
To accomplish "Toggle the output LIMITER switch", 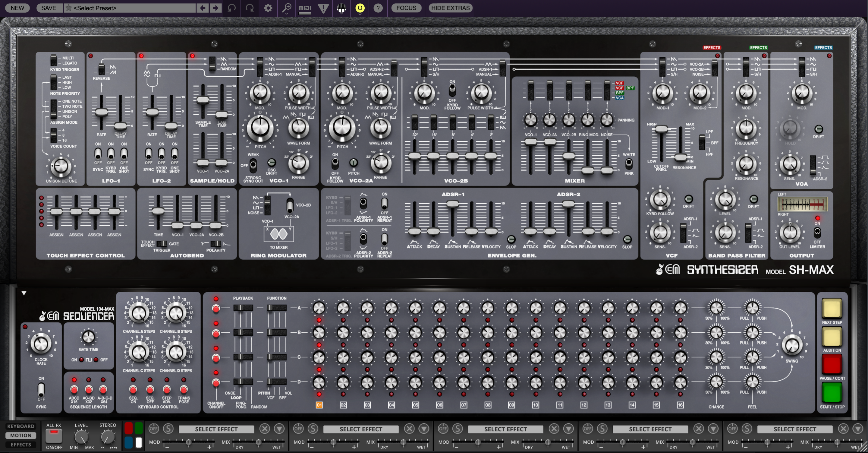I will pyautogui.click(x=817, y=232).
